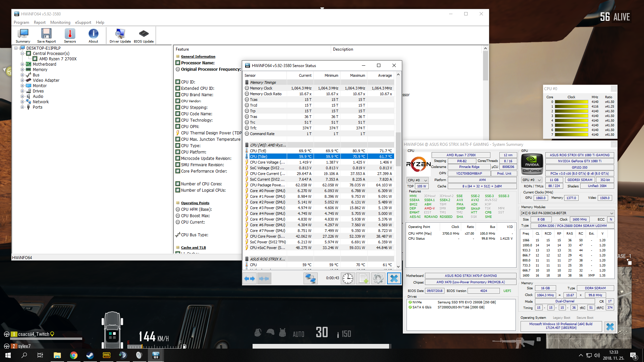Viewport: 644px width, 362px height.
Task: Click expand columns arrows in Sensor Status
Action: coord(250,279)
